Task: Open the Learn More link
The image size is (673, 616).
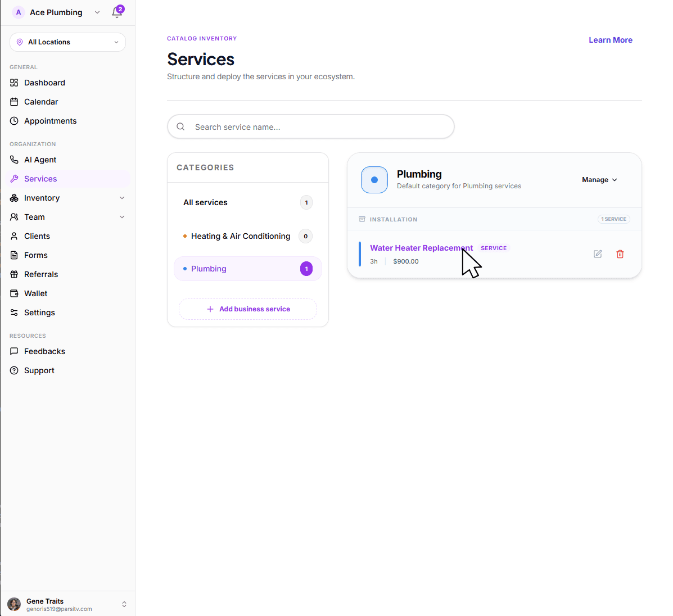Action: (610, 40)
